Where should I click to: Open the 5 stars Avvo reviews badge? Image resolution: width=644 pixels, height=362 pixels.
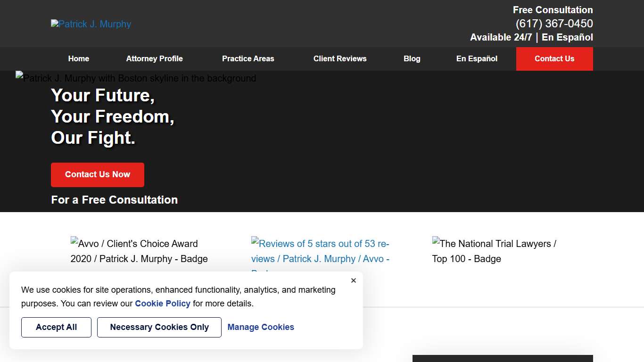pos(320,251)
